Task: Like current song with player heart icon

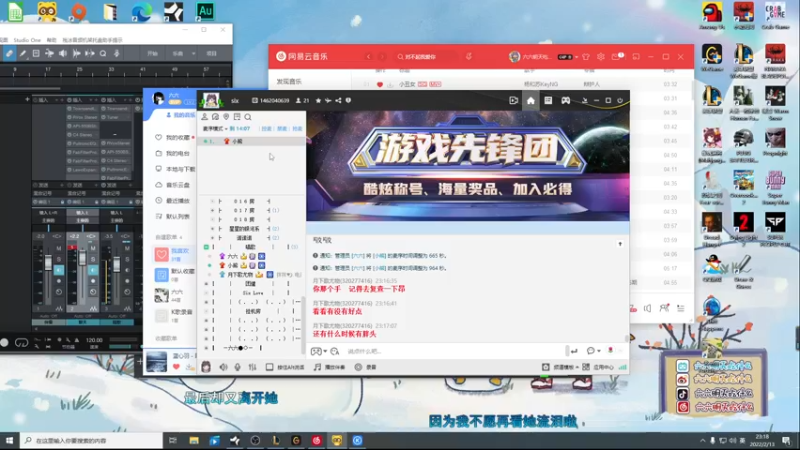Action: click(176, 367)
